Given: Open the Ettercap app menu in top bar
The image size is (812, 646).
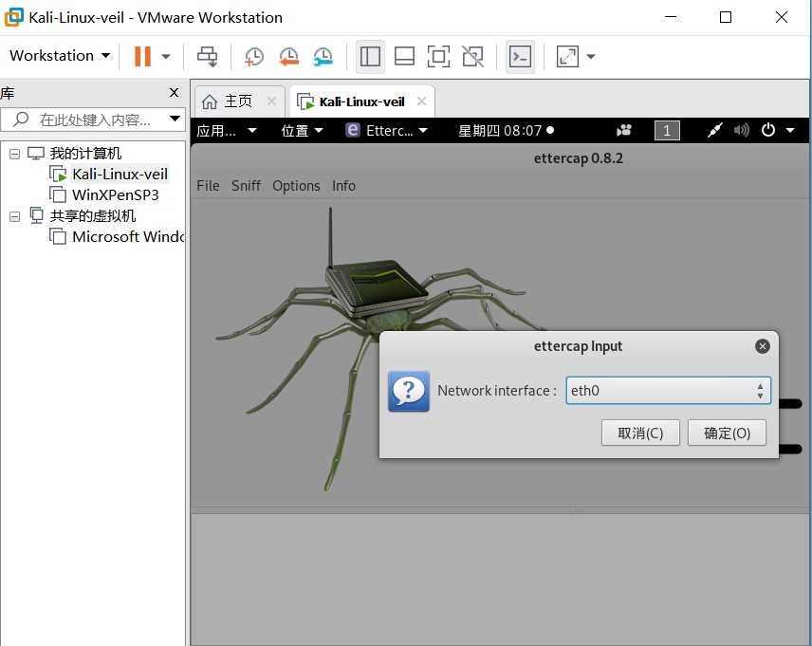Looking at the screenshot, I should (x=387, y=131).
